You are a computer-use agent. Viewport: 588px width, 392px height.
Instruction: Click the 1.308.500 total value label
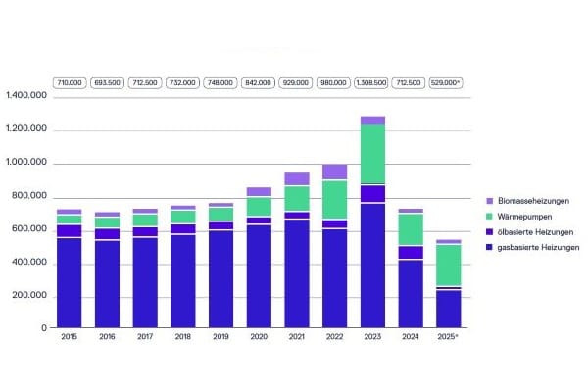click(x=371, y=83)
